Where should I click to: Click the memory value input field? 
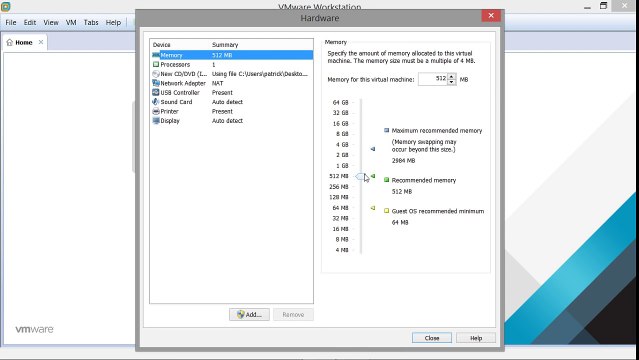coord(433,79)
